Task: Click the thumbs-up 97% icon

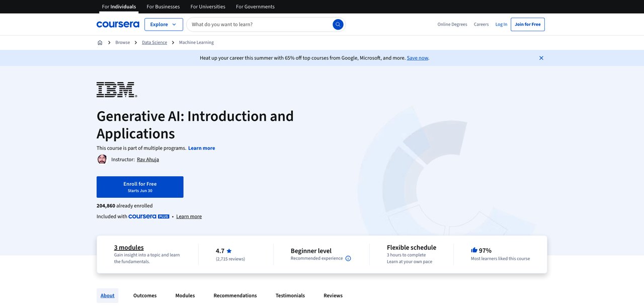Action: (474, 250)
